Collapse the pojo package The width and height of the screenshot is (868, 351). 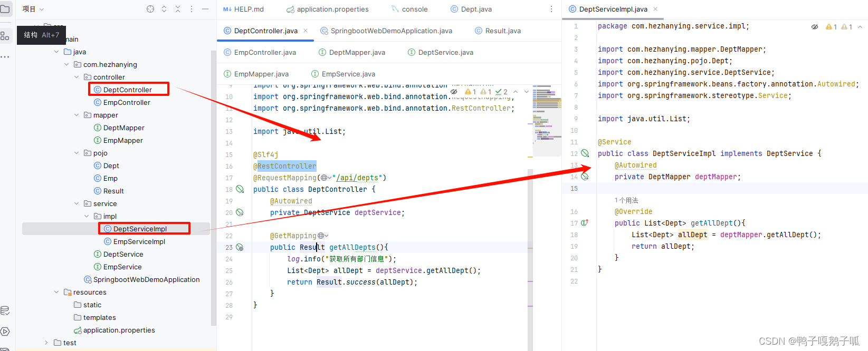(x=77, y=153)
